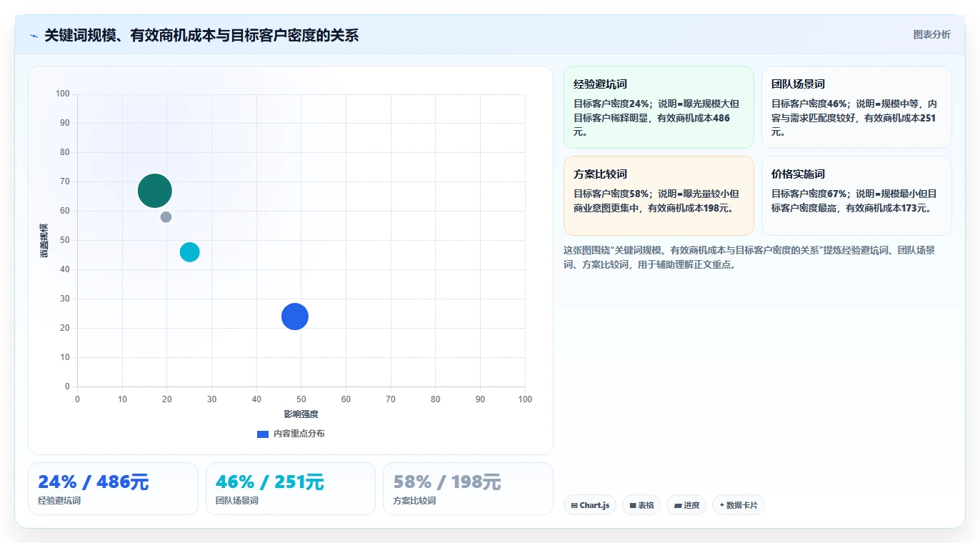Click the 图表分析 label
980x543 pixels.
tap(931, 34)
